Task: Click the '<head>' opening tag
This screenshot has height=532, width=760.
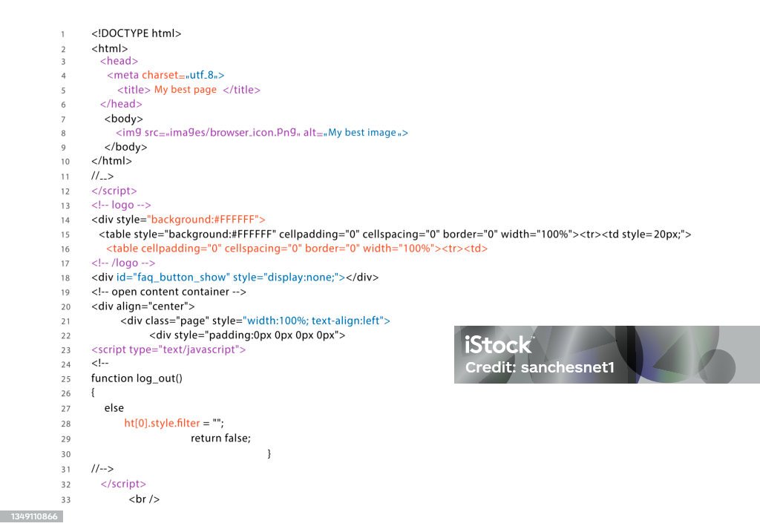Action: [119, 61]
